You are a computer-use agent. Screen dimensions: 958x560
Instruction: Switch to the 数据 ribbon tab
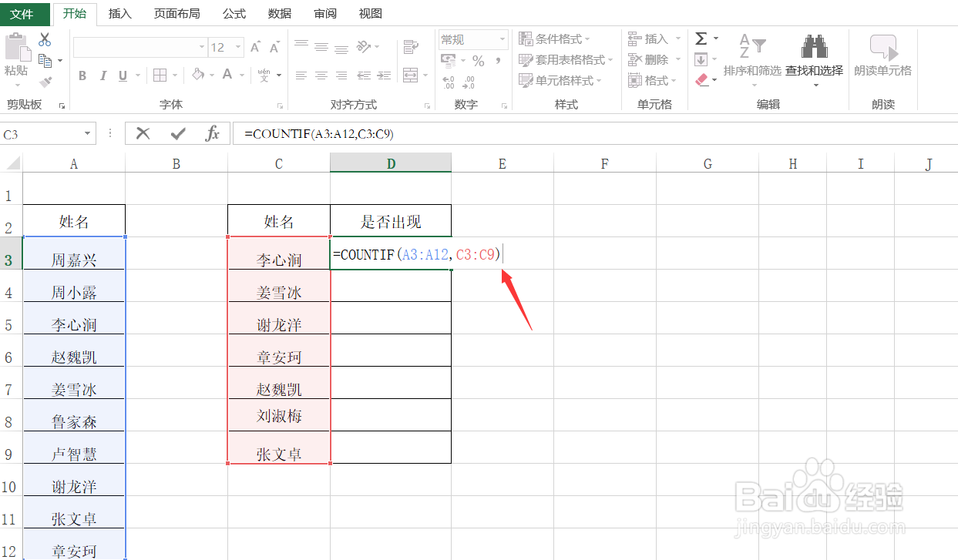[278, 13]
